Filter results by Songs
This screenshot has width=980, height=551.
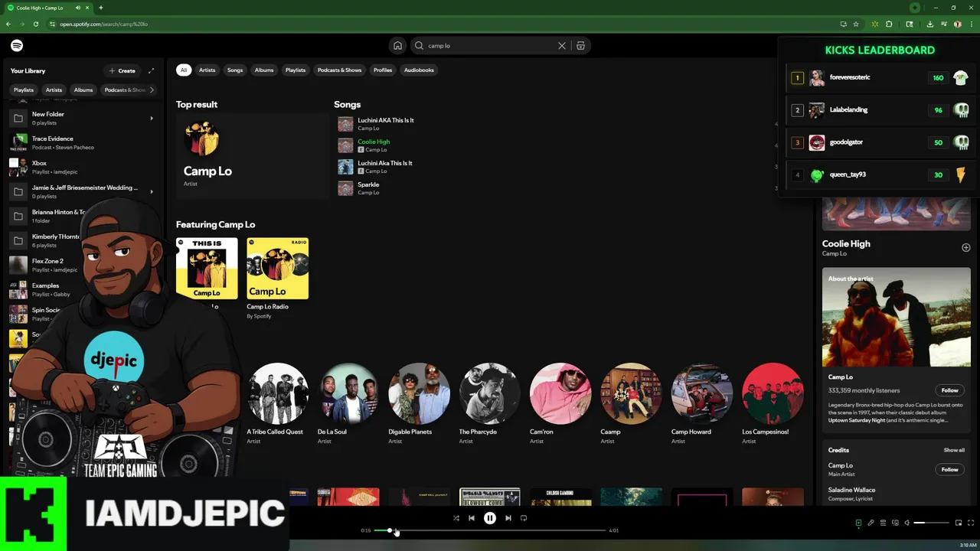point(235,70)
